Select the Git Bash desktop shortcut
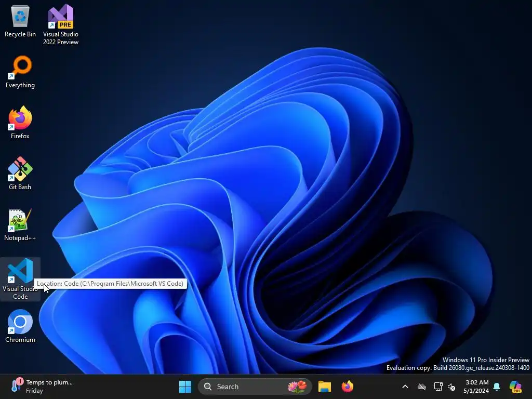The width and height of the screenshot is (532, 399). click(20, 174)
